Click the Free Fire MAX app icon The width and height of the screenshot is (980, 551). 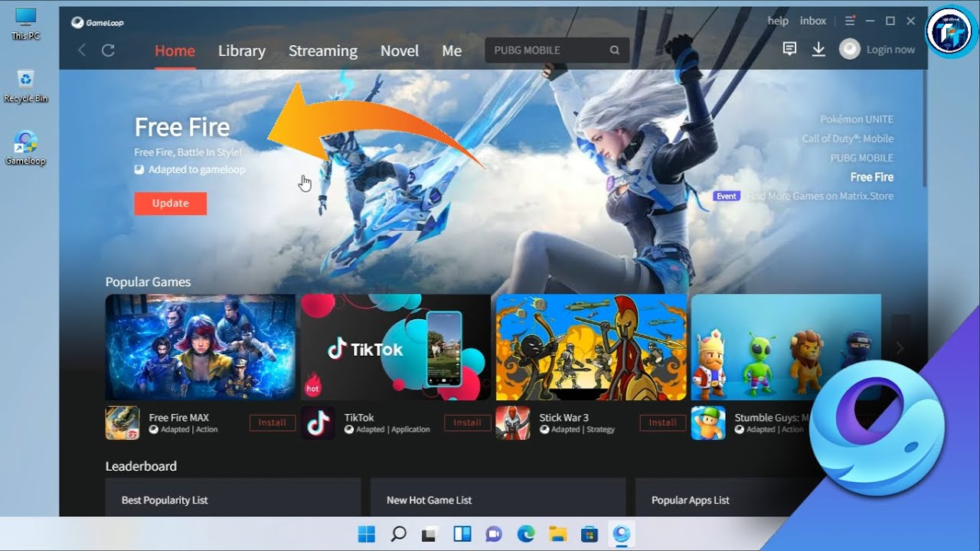[x=122, y=423]
